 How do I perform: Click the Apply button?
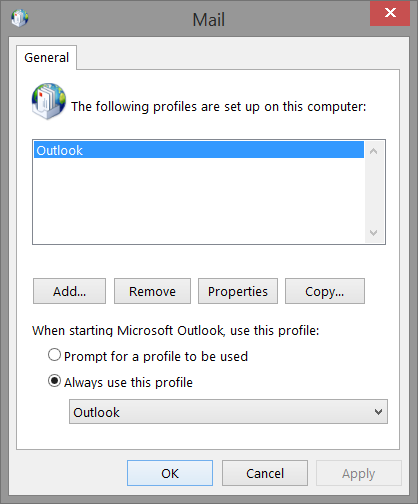pyautogui.click(x=359, y=473)
